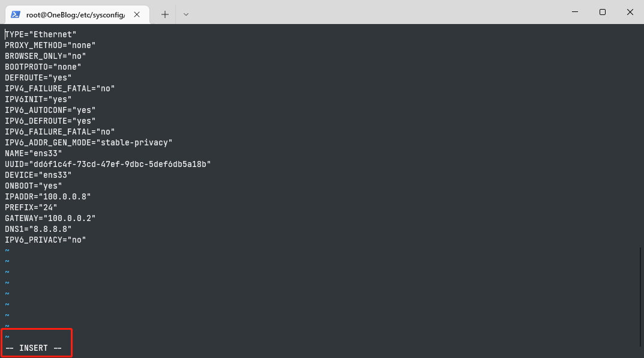
Task: Close the terminal window
Action: (x=630, y=12)
